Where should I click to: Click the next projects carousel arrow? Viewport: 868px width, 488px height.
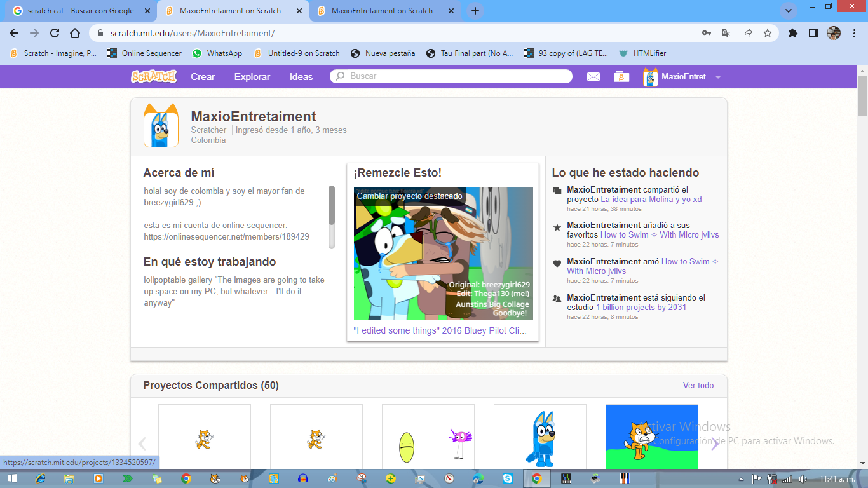(x=715, y=444)
